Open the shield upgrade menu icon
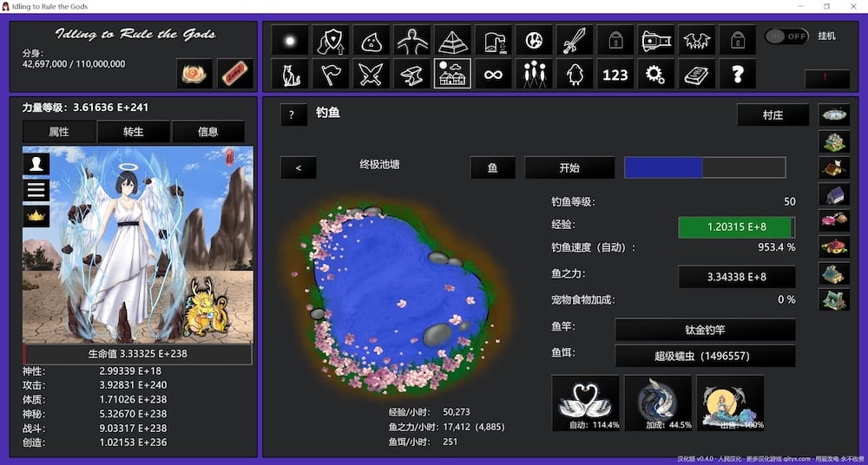The image size is (868, 465). coord(331,40)
